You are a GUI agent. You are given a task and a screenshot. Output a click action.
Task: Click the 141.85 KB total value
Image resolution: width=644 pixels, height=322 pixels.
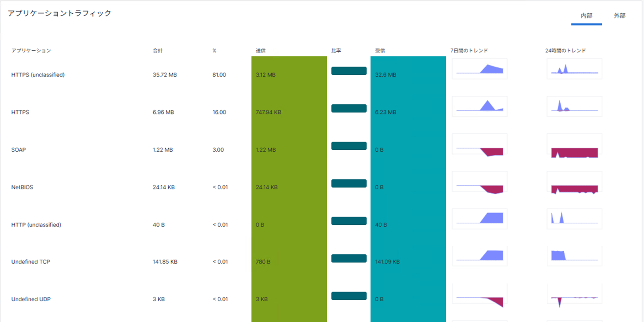165,262
